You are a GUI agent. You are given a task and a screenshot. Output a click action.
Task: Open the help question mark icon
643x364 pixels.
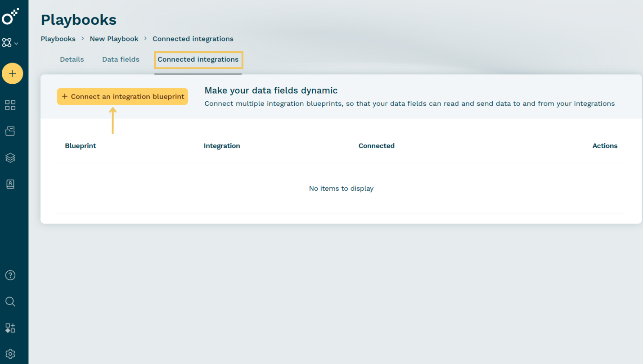[10, 275]
